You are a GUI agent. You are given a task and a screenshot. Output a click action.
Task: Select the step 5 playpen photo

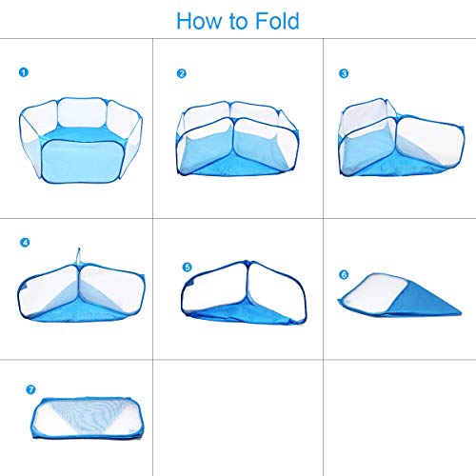244,292
